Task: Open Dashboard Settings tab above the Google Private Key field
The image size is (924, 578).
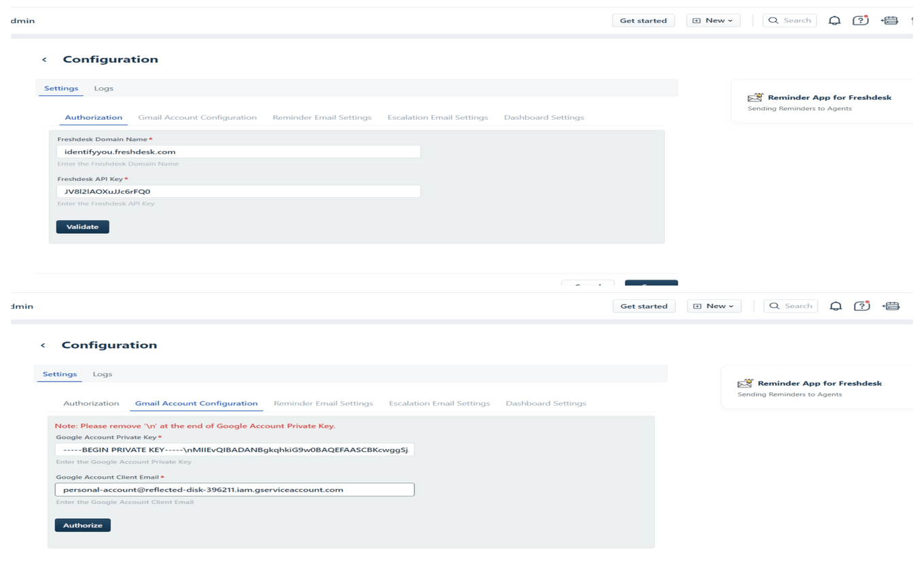Action: coord(546,403)
